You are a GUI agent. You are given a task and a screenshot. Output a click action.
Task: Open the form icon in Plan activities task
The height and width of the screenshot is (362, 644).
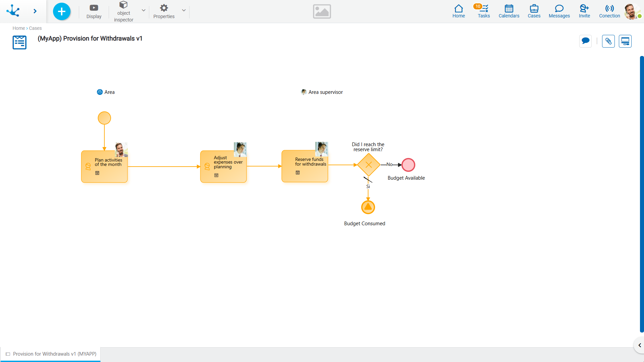pos(97,173)
